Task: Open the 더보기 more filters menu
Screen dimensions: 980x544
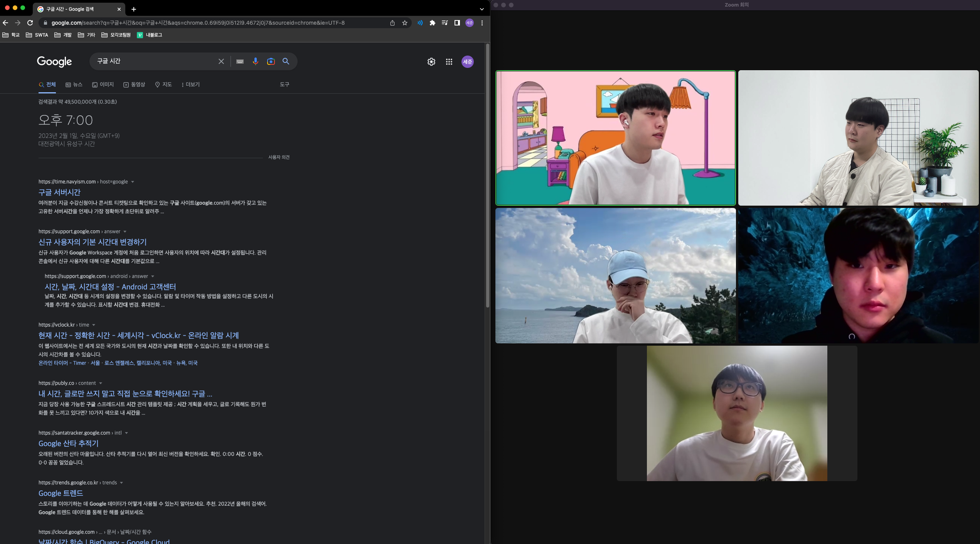Action: coord(190,84)
